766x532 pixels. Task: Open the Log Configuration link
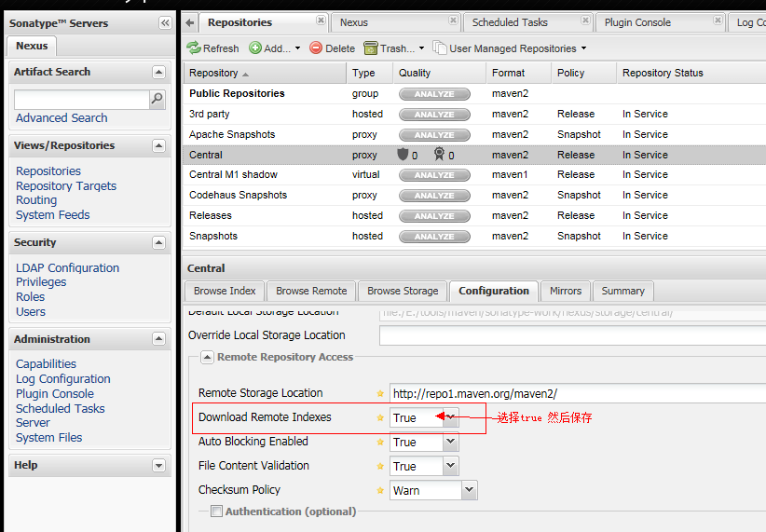point(63,378)
